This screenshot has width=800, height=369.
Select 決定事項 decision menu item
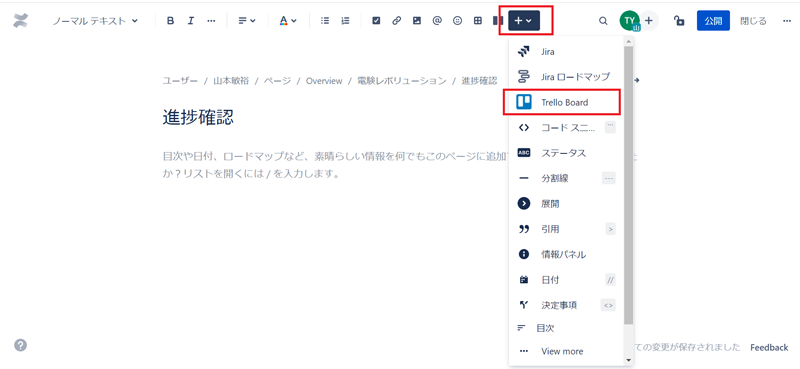(566, 305)
